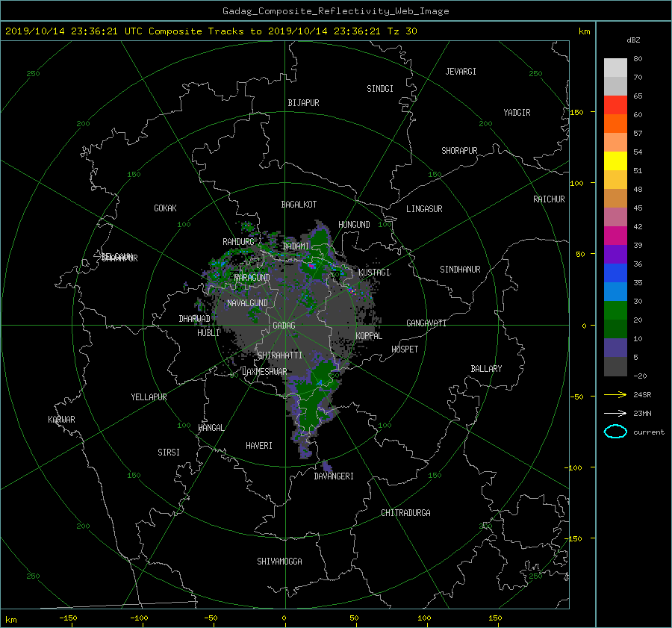
Task: Click the HAVERI city label
Action: (x=259, y=446)
